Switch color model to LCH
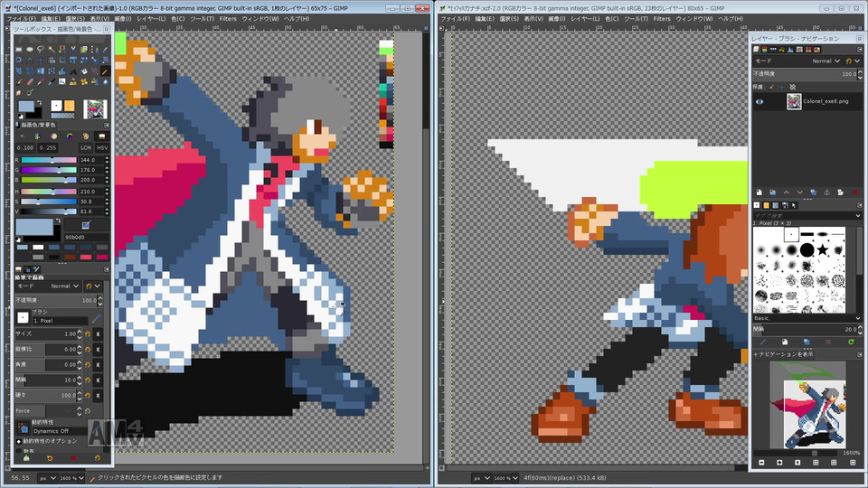The height and width of the screenshot is (488, 868). tap(86, 148)
